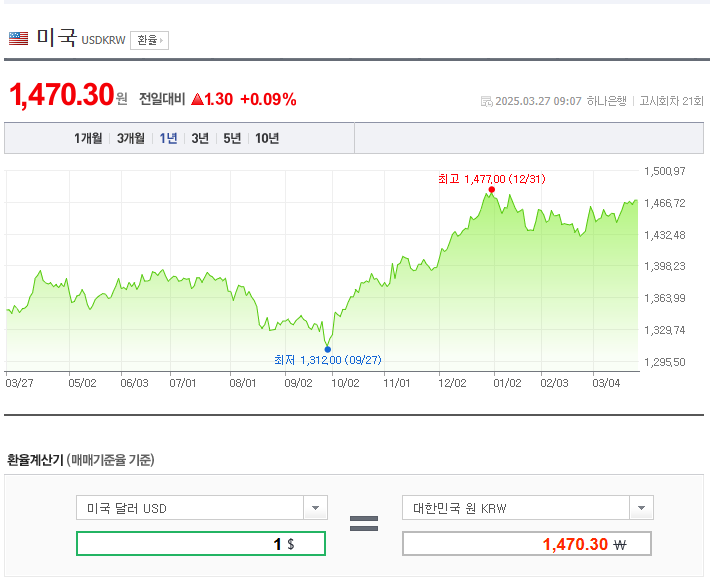Image resolution: width=710 pixels, height=585 pixels.
Task: Open the 환율 link button
Action: 149,40
